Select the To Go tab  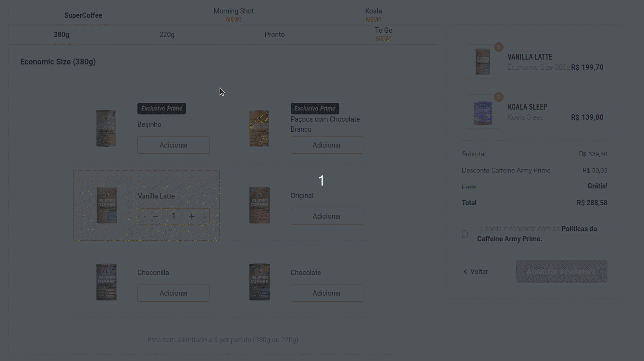point(384,34)
